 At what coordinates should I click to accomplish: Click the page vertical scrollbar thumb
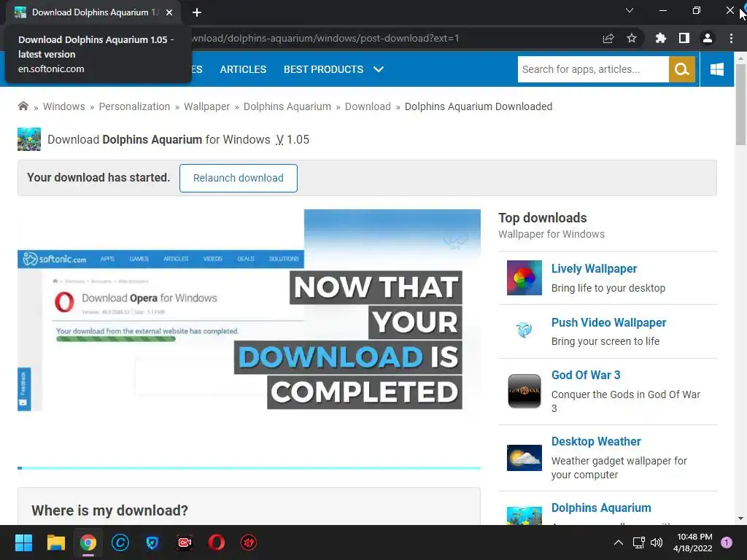tap(740, 104)
